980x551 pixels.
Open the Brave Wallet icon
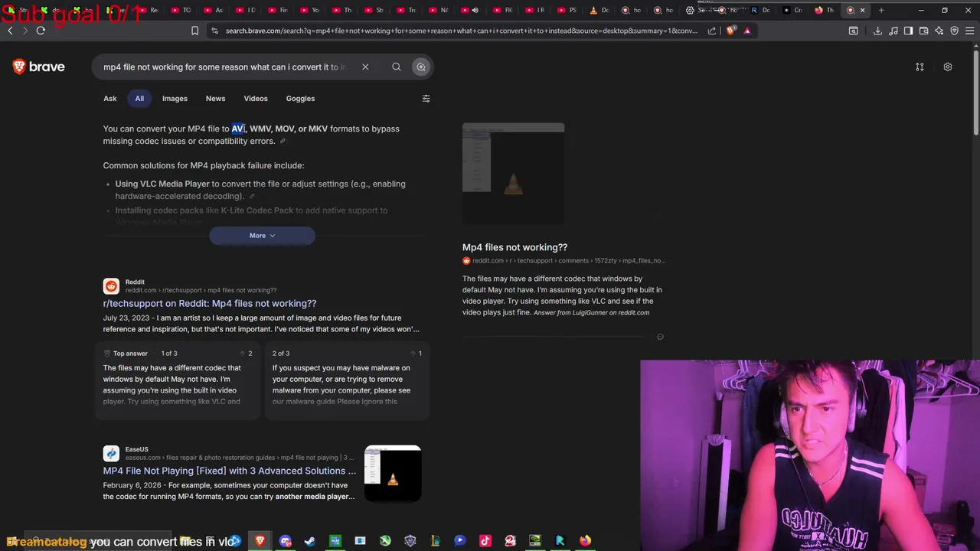923,31
